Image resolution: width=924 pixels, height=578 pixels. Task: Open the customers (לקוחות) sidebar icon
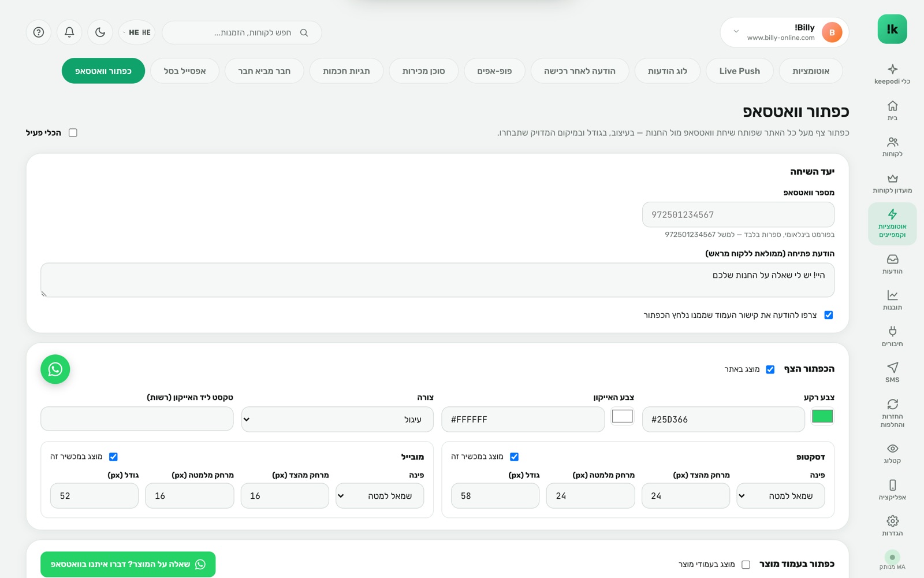(x=892, y=142)
